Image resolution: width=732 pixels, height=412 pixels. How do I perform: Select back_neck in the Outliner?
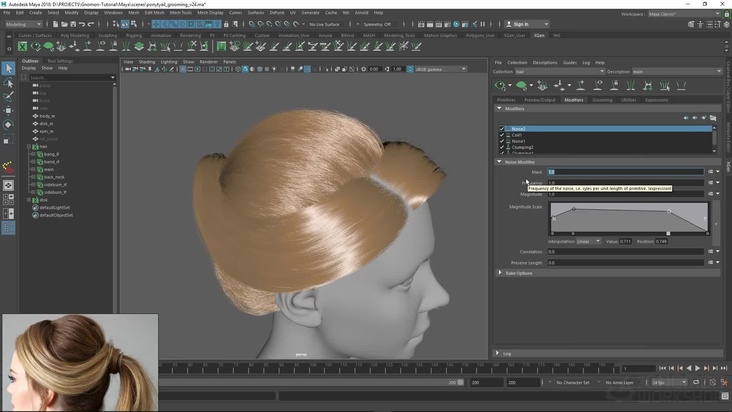53,177
